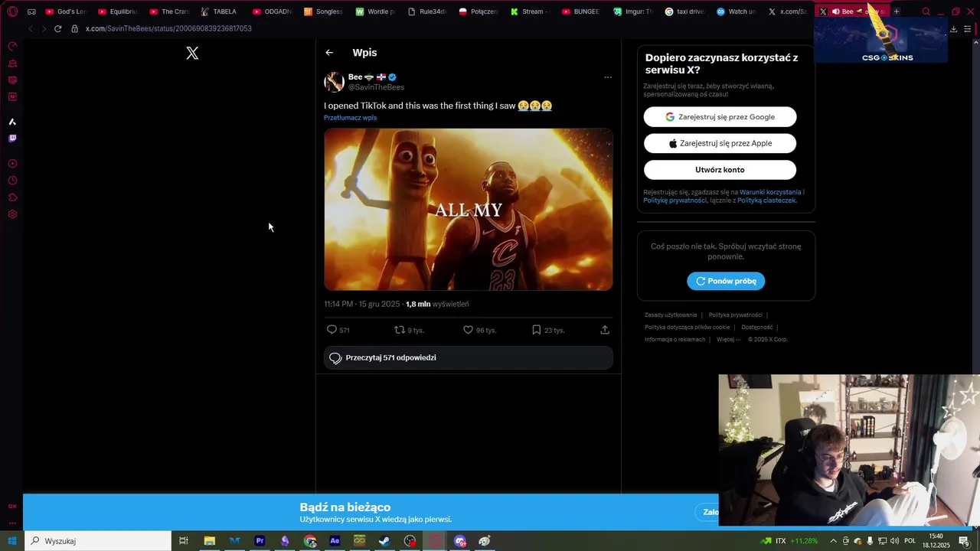Screen dimensions: 980x551
Task: Click the share icon on the post
Action: point(605,330)
